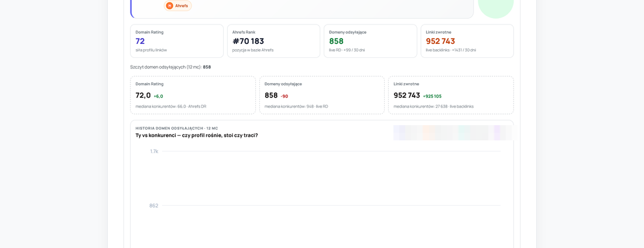
Task: Click 'Szczyt domen odsyłających (12 mc)' line
Action: point(170,67)
